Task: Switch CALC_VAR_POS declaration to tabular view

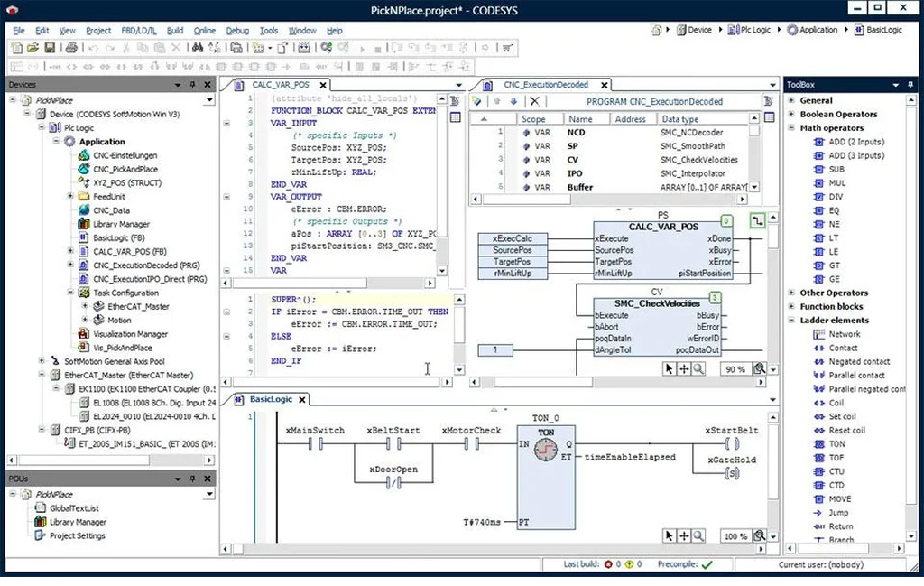Action: tap(455, 117)
